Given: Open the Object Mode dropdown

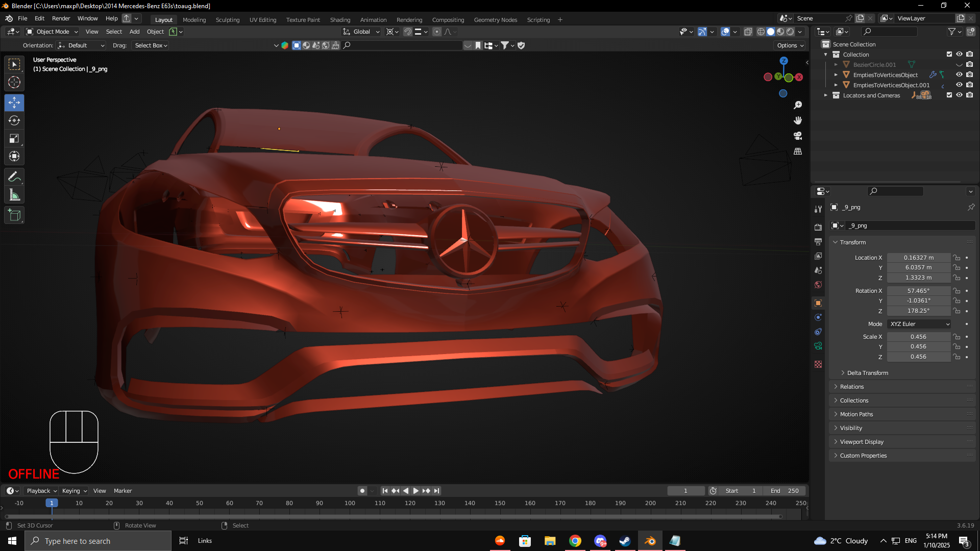Looking at the screenshot, I should pos(52,32).
